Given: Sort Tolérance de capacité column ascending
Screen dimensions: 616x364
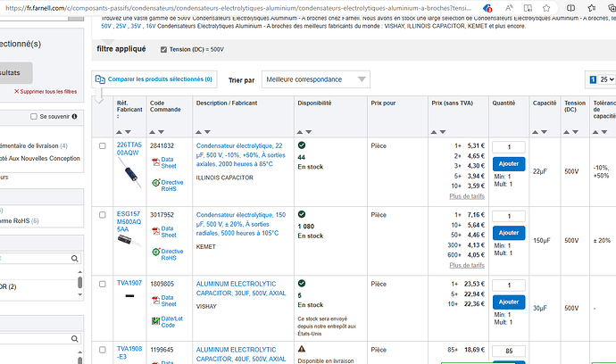Looking at the screenshot, I should [595, 132].
